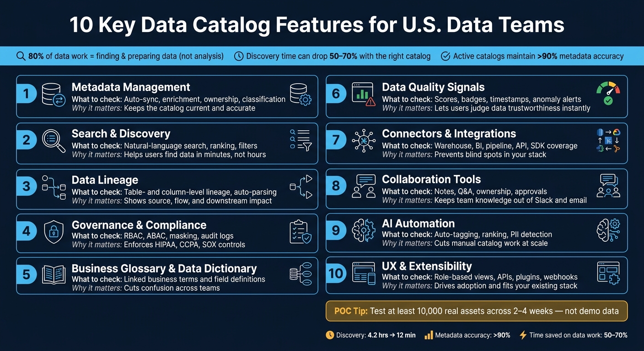Click the clipboard checklist icon in Governance card
Viewport: 644px width, 351px height.
(x=301, y=231)
